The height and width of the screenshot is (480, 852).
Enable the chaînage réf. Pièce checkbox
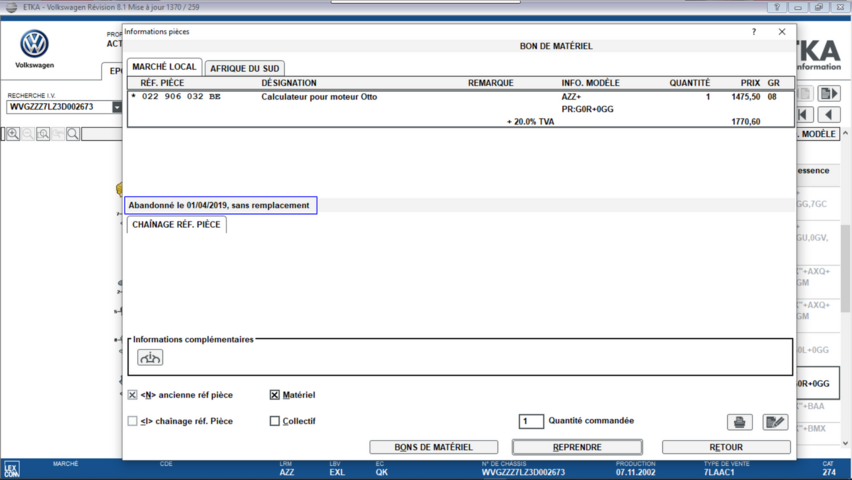point(133,421)
